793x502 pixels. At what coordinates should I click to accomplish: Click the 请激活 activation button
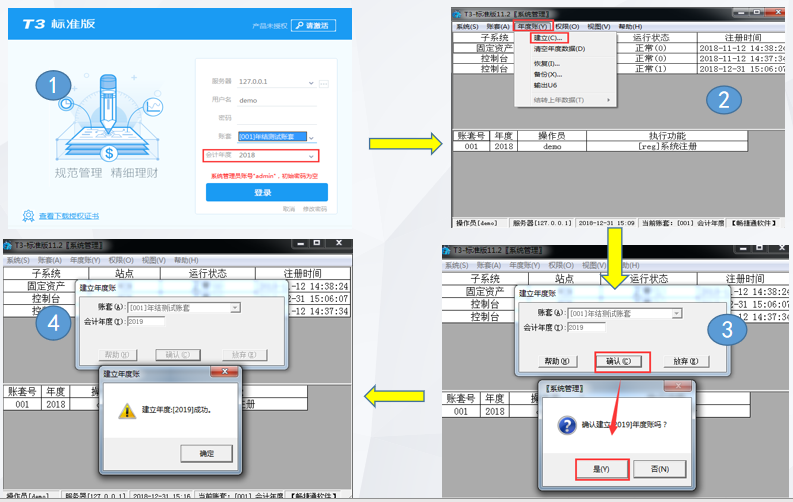point(314,25)
